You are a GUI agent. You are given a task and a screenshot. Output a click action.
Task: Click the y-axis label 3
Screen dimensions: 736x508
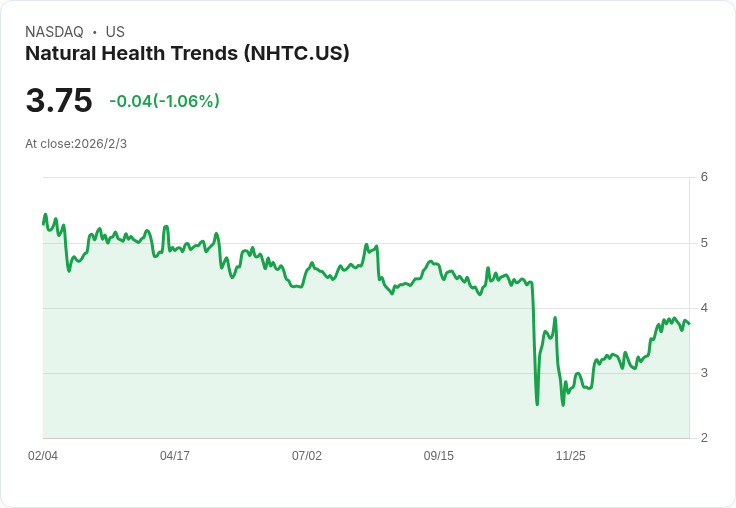click(704, 373)
